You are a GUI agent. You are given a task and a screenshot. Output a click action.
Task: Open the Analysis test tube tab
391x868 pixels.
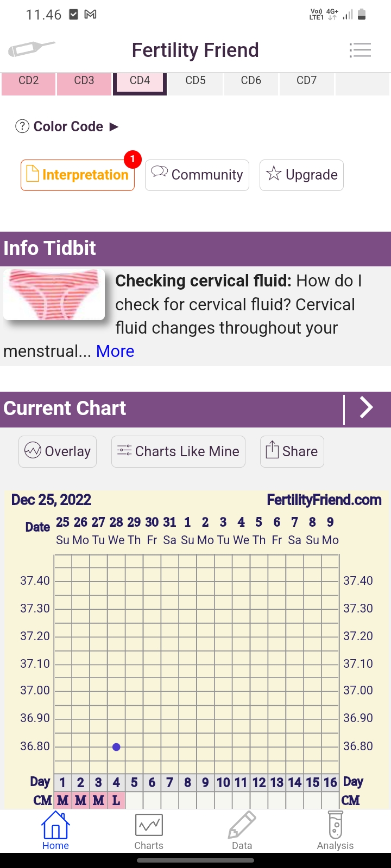coord(335,831)
